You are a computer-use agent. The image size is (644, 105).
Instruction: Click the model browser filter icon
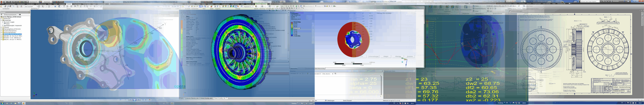pyautogui.click(x=1, y=15)
